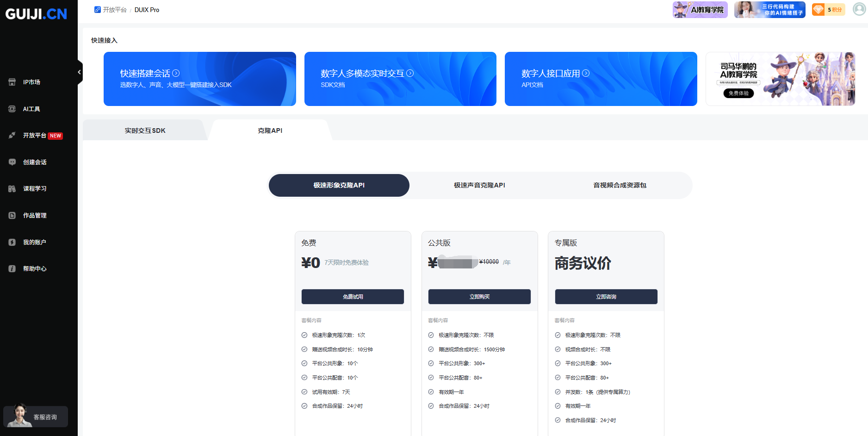Open the 5 积分 diamond badge

pyautogui.click(x=828, y=9)
